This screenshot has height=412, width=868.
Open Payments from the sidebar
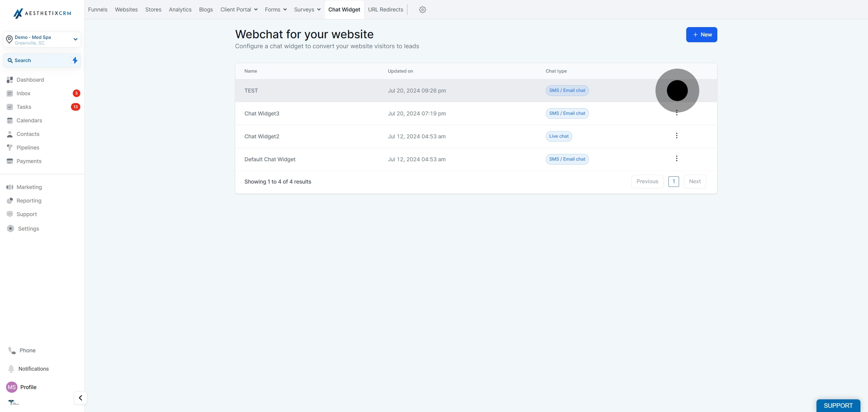click(29, 161)
